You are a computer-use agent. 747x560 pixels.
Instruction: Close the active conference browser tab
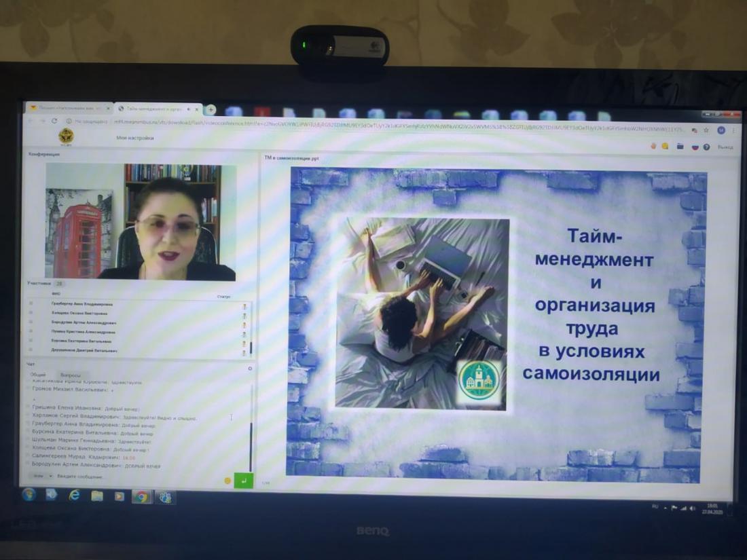click(196, 109)
